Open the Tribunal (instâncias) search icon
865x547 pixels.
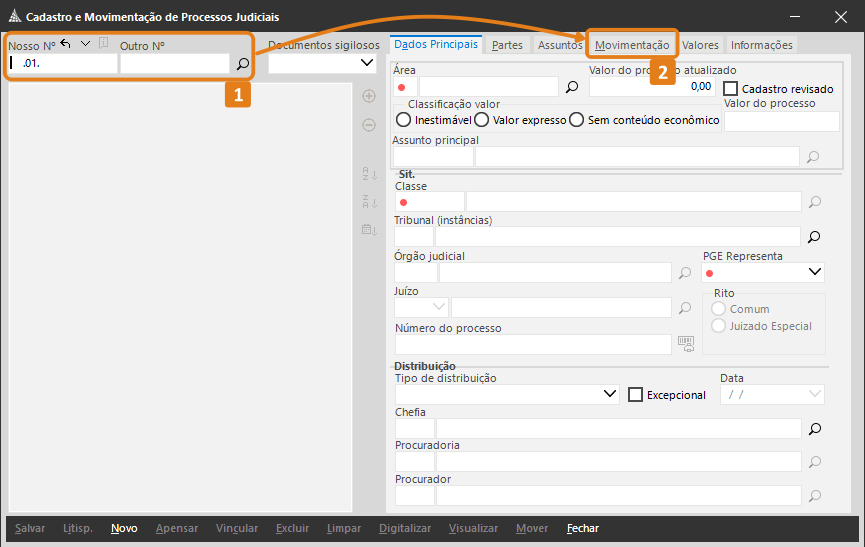click(814, 237)
